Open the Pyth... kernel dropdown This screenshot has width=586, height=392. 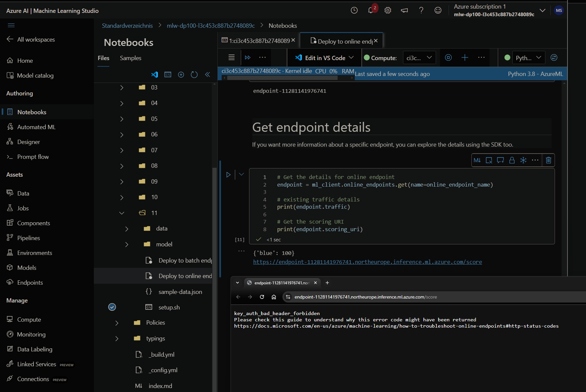(x=529, y=57)
